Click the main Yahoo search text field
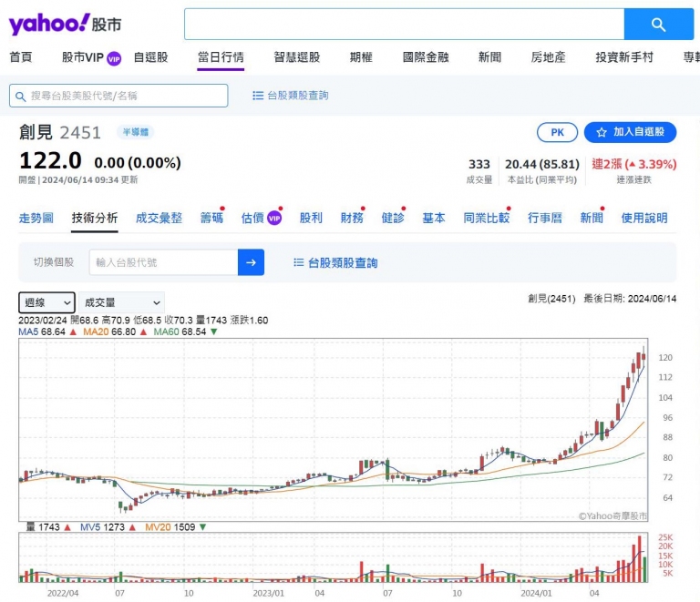The image size is (700, 602). (x=404, y=24)
